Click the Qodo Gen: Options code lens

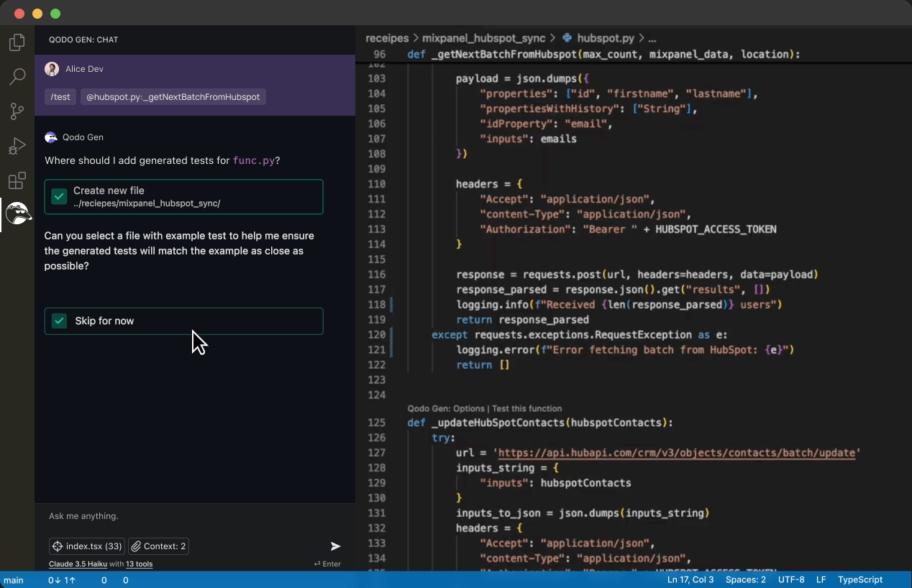coord(446,408)
